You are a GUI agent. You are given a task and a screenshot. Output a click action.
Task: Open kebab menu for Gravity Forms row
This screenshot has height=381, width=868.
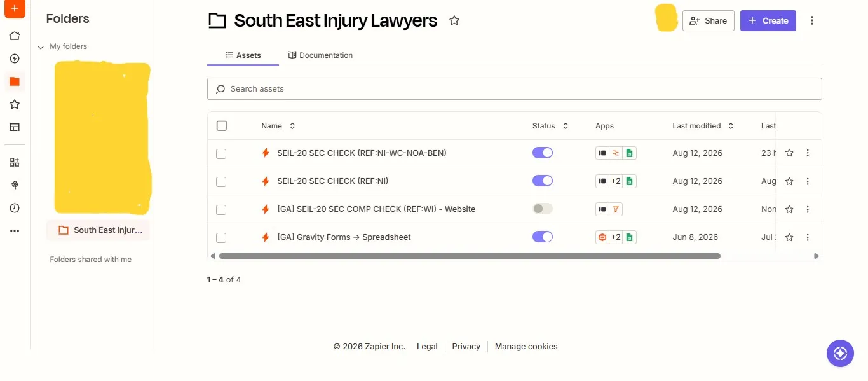(x=808, y=237)
